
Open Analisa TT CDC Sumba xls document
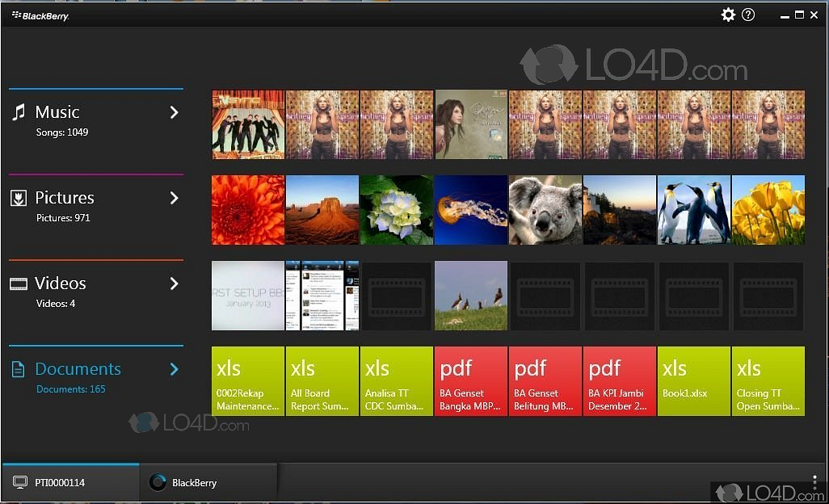(x=397, y=381)
